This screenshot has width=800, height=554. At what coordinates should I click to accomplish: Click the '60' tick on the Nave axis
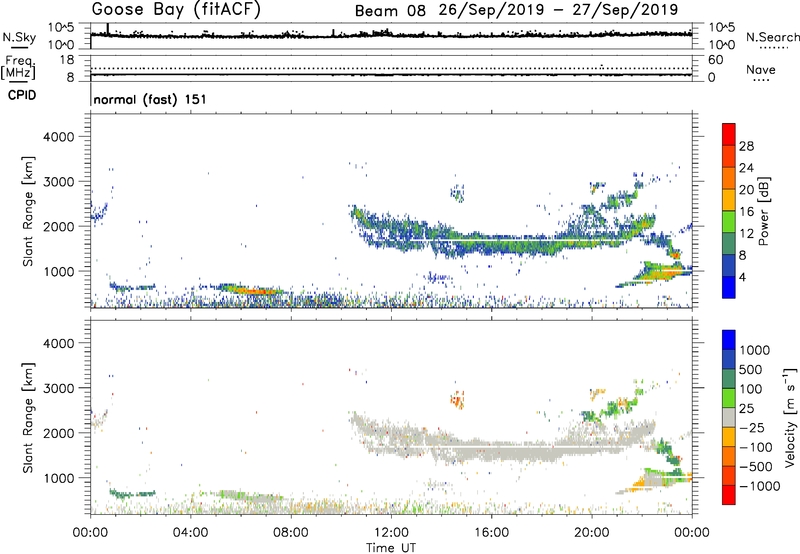(x=715, y=59)
